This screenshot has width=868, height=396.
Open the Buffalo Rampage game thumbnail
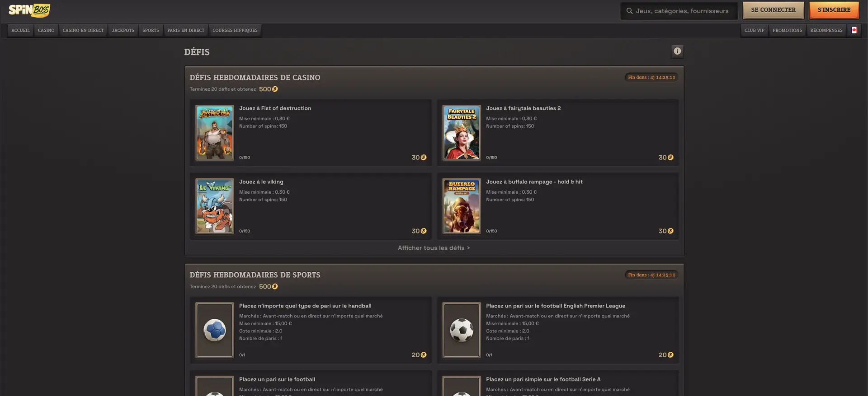pyautogui.click(x=462, y=206)
